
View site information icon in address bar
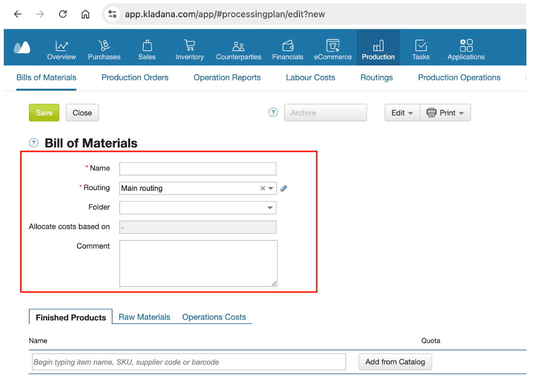point(112,14)
